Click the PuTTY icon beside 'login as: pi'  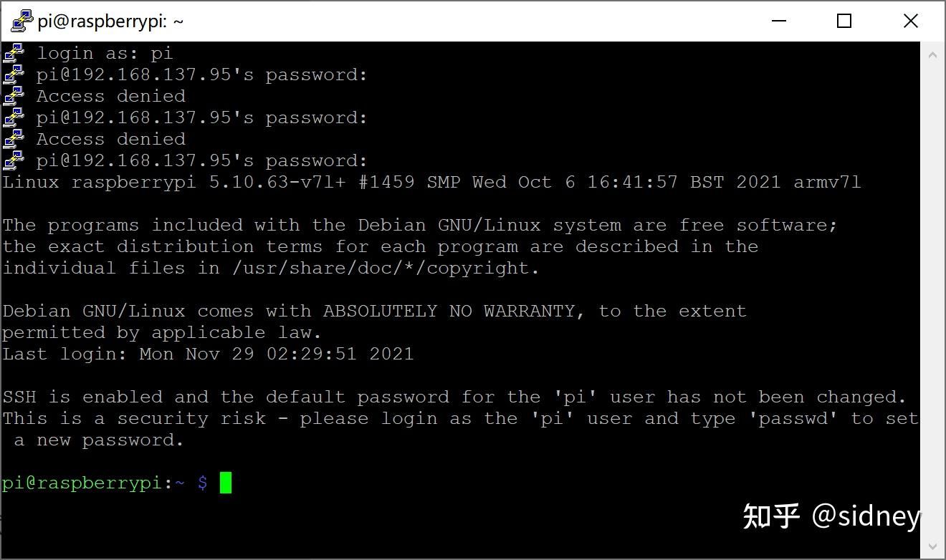tap(14, 53)
